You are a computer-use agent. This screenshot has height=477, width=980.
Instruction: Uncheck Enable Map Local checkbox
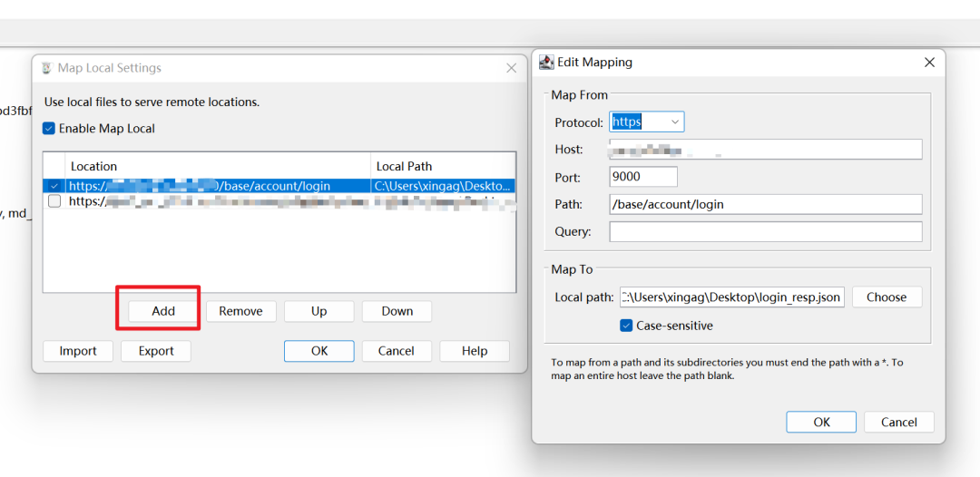[x=49, y=129]
